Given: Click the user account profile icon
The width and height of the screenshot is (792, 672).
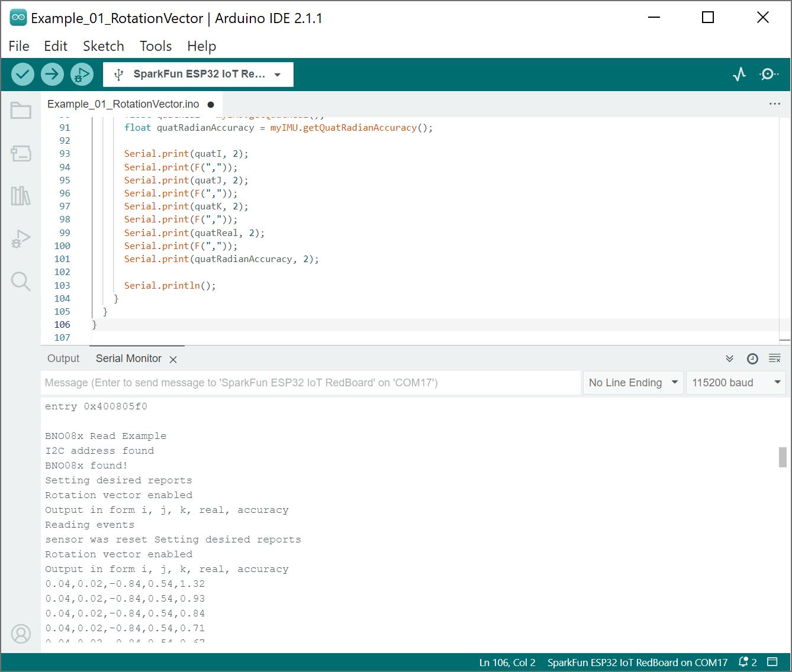Looking at the screenshot, I should point(21,634).
